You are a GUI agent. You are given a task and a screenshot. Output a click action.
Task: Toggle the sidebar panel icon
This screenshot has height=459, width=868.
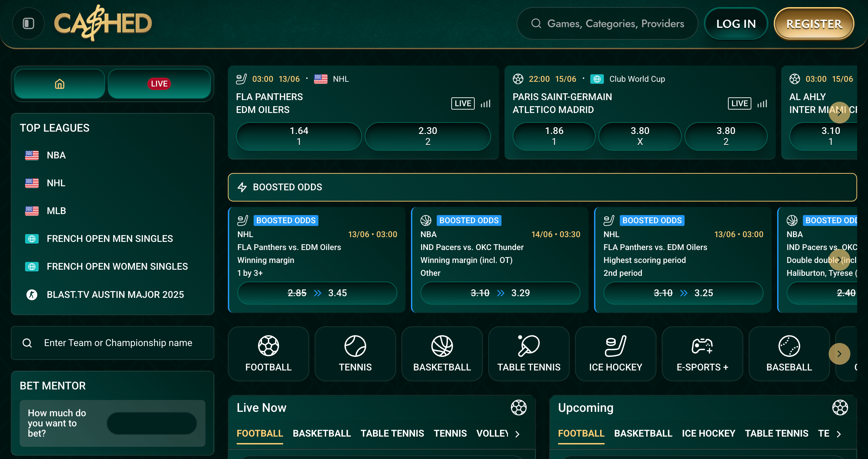coord(28,23)
